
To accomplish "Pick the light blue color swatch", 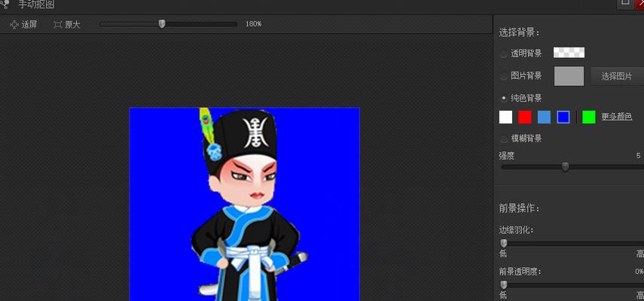I will pos(544,117).
